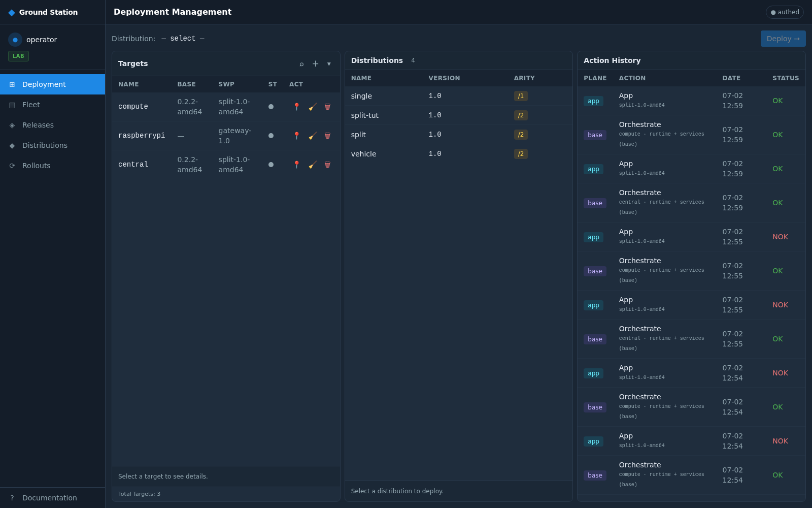812x508 pixels.
Task: Click the operator avatar icon
Action: click(x=15, y=40)
